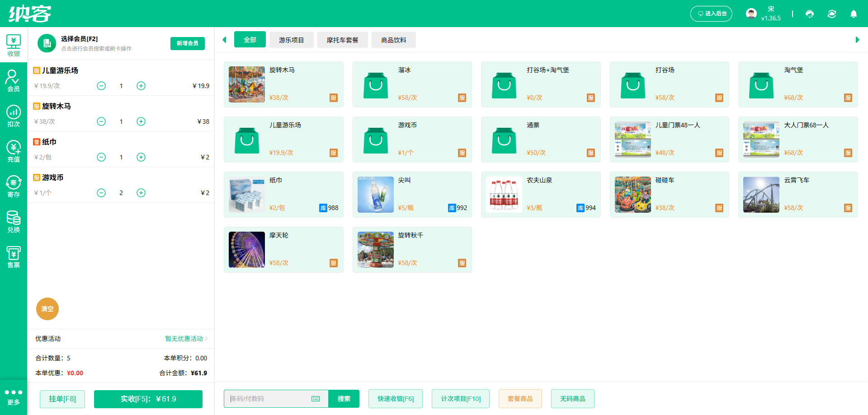Add 摩天轮 product card to cart
Image resolution: width=868 pixels, height=415 pixels.
point(283,250)
